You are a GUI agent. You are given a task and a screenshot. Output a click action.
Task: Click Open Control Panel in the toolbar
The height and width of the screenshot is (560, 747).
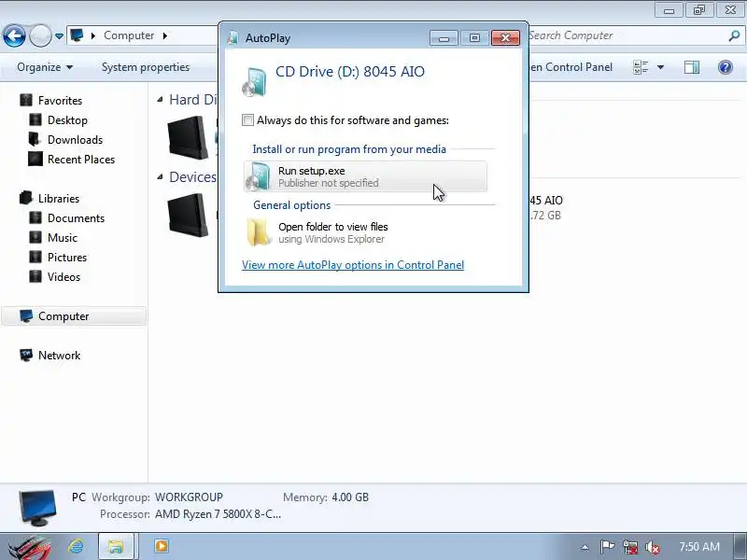tap(571, 67)
